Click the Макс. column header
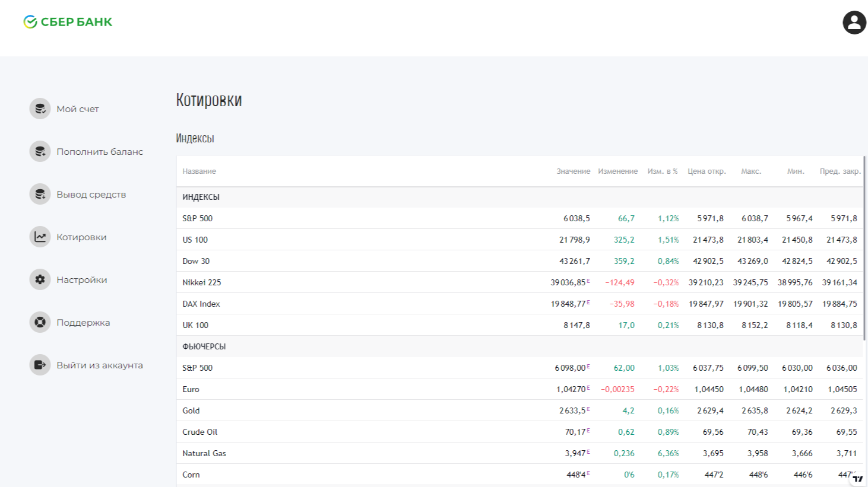 click(x=751, y=171)
